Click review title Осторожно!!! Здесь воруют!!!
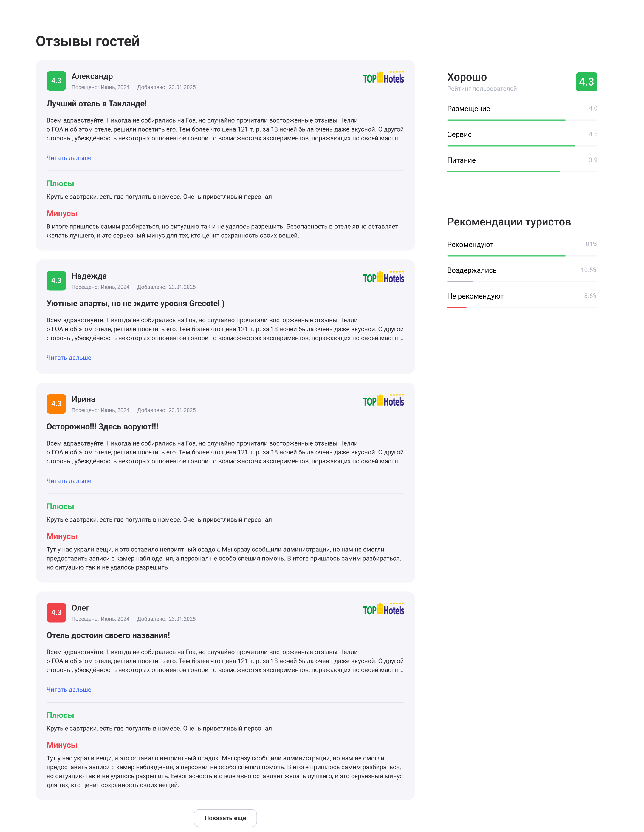 (102, 427)
